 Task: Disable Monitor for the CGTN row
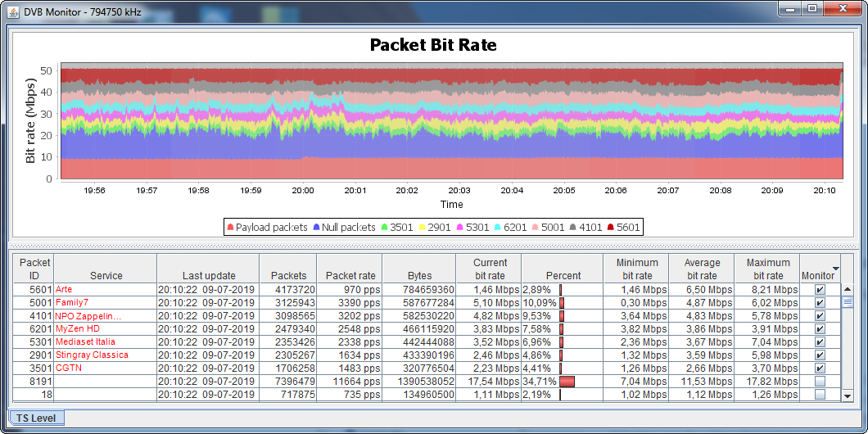point(820,368)
